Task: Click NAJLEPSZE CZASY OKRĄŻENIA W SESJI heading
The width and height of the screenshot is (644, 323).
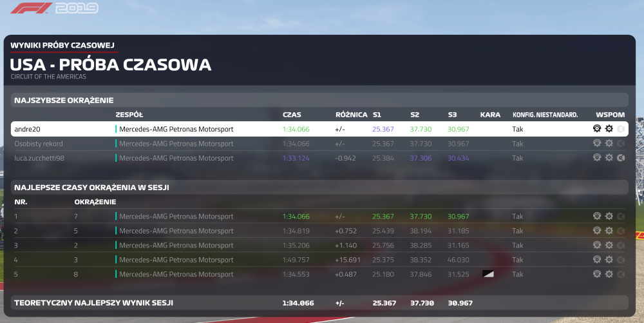Action: coord(91,188)
